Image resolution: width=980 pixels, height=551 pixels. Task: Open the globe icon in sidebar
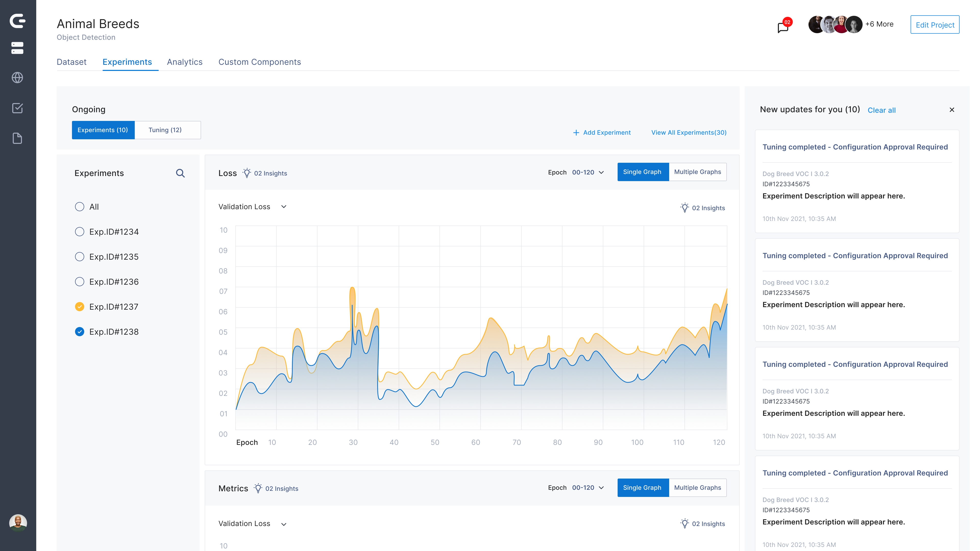pos(18,78)
